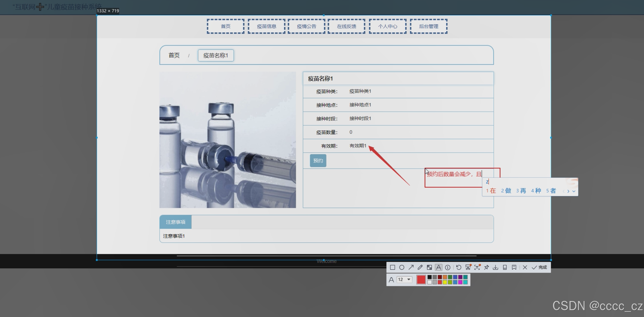The width and height of the screenshot is (644, 317).
Task: Expand the IME candidate list downward
Action: pyautogui.click(x=574, y=191)
